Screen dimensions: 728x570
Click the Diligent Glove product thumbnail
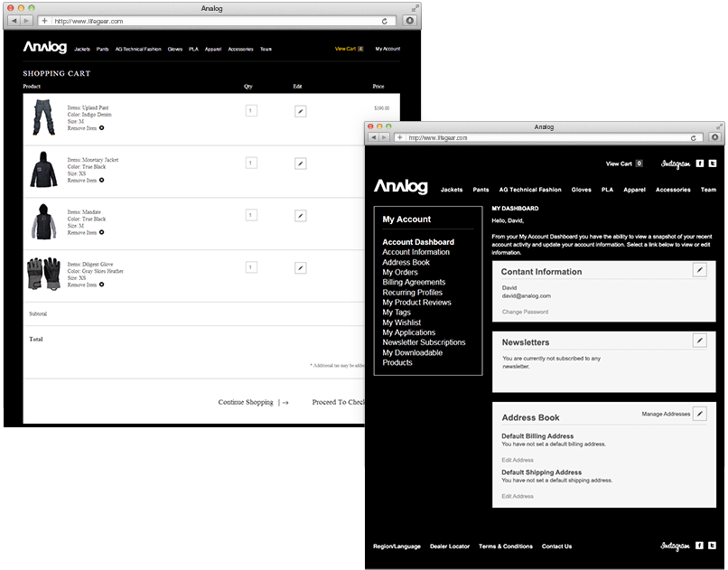pos(44,274)
